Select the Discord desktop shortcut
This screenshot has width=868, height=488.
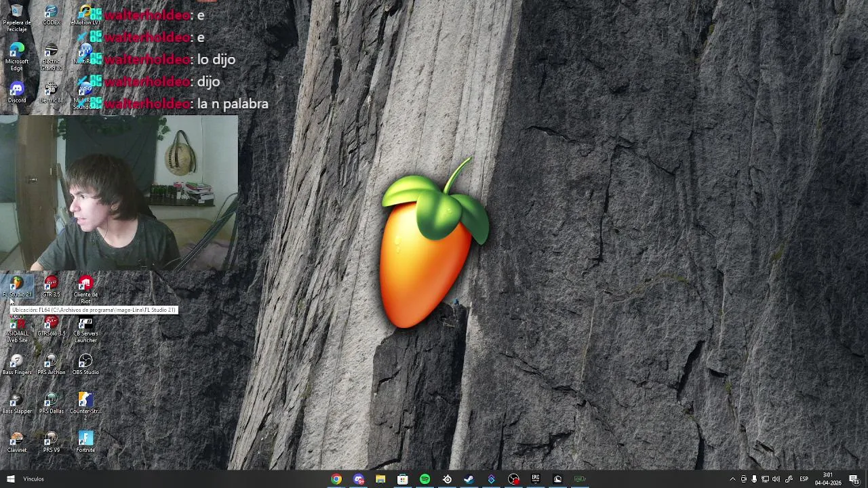pos(17,93)
